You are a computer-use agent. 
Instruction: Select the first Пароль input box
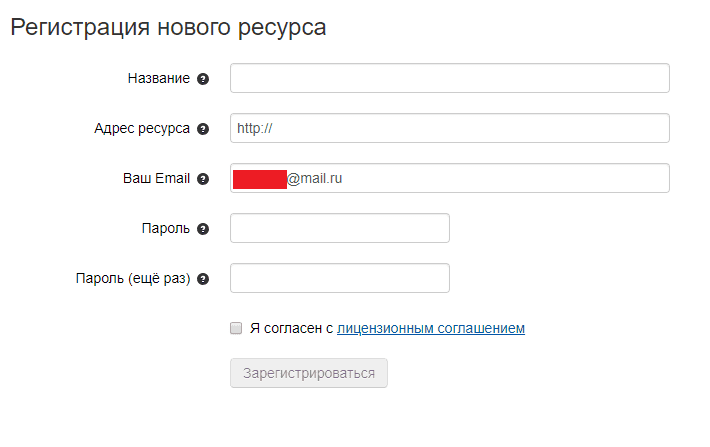tap(339, 228)
